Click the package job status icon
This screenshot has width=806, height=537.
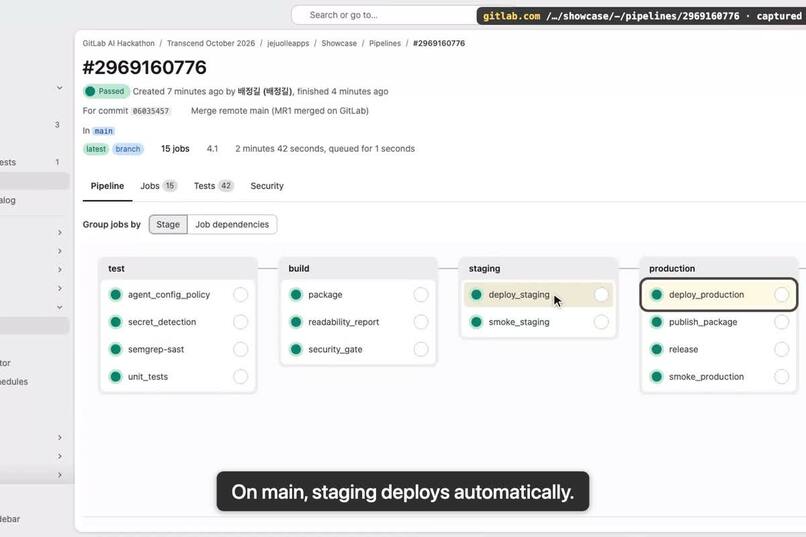[296, 294]
